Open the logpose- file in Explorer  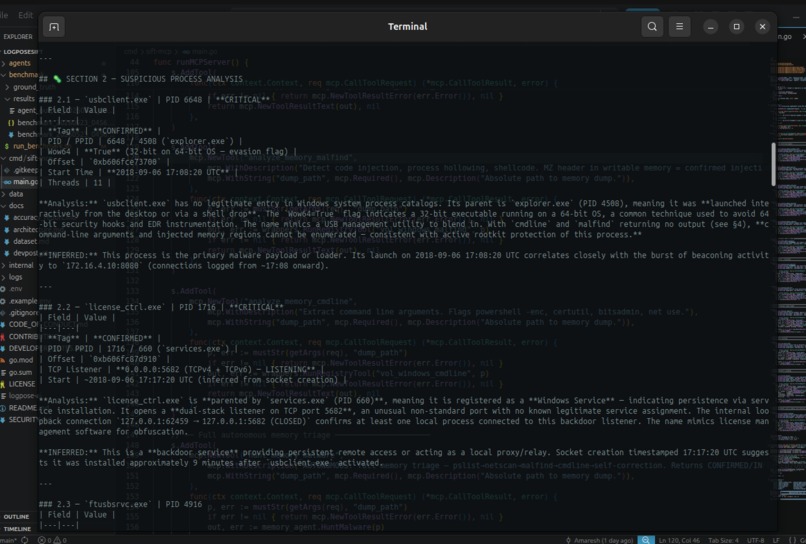(x=22, y=396)
